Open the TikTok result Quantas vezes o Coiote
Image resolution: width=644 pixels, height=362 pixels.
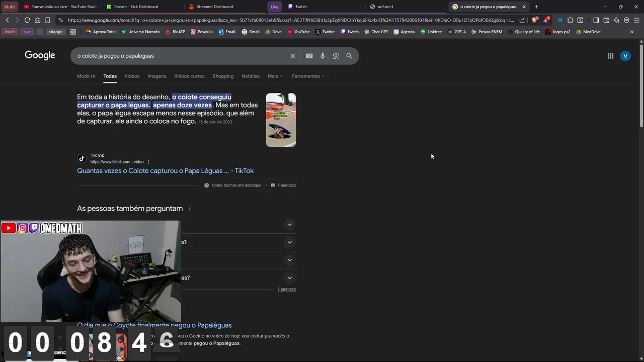[165, 171]
